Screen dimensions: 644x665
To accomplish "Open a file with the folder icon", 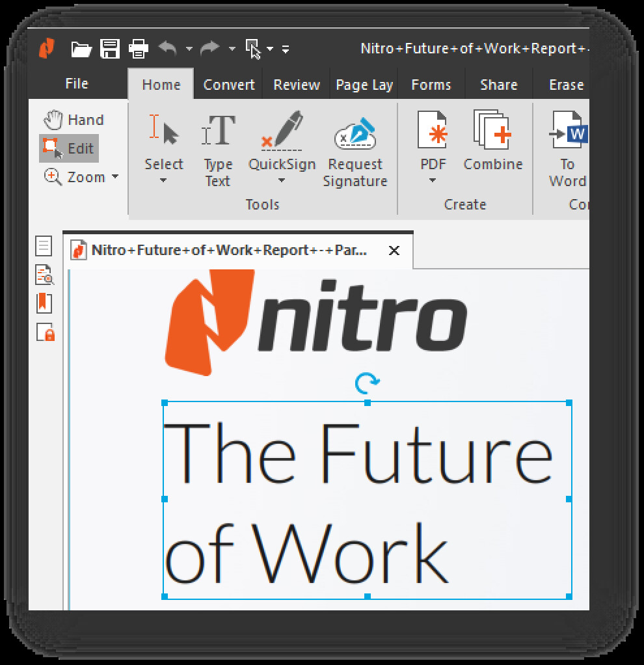I will click(x=81, y=49).
